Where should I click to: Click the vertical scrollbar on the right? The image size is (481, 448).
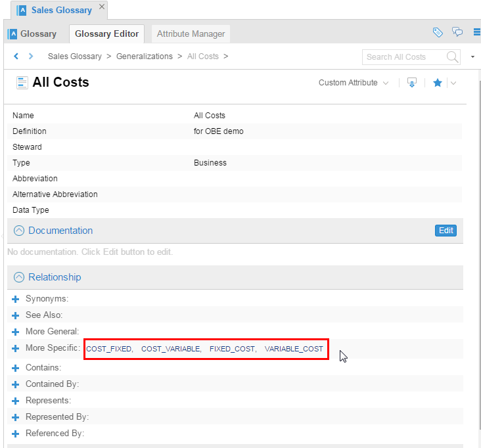tap(480, 254)
